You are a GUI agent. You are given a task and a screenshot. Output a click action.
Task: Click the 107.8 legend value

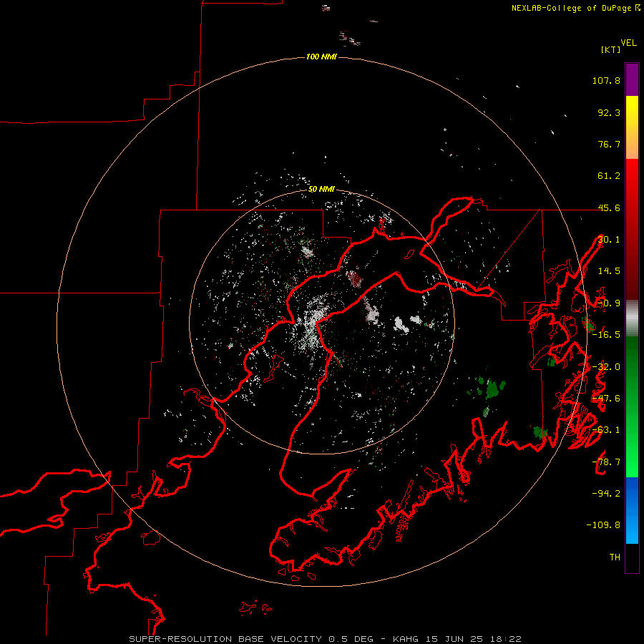[x=606, y=80]
